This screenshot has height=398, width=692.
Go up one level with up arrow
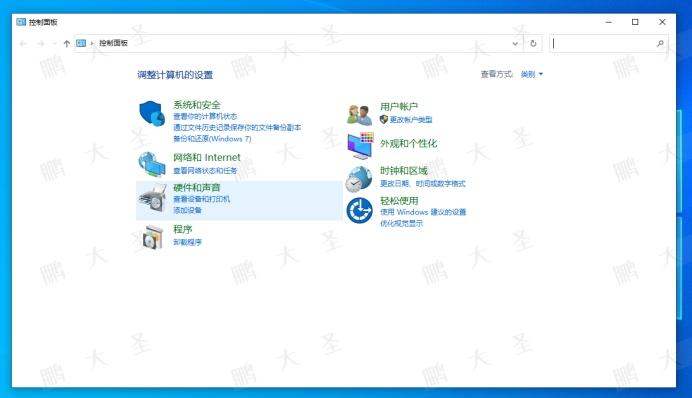[67, 43]
